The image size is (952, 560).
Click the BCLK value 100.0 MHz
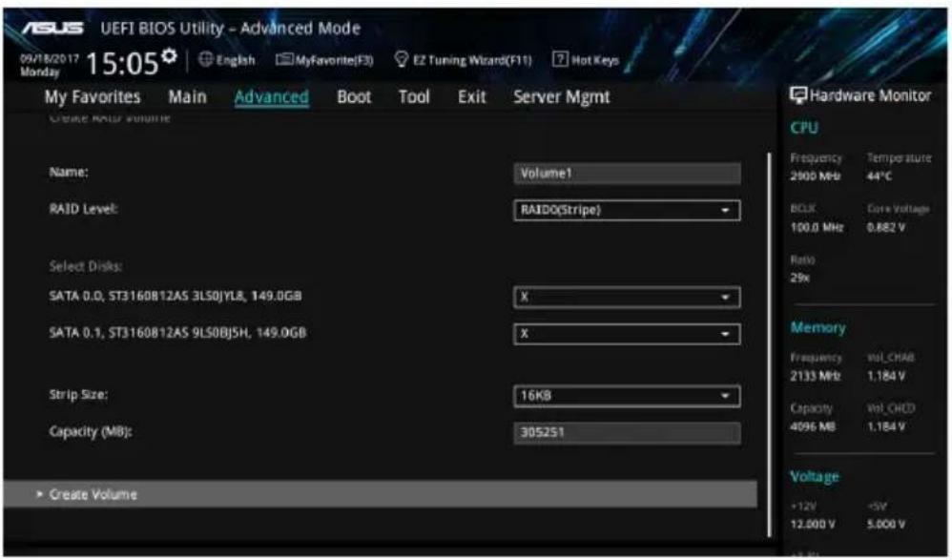(817, 227)
